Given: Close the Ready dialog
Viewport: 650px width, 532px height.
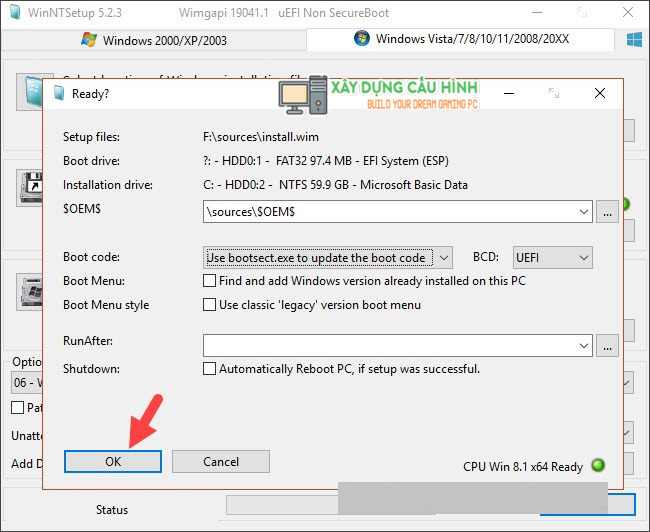Looking at the screenshot, I should pyautogui.click(x=600, y=93).
